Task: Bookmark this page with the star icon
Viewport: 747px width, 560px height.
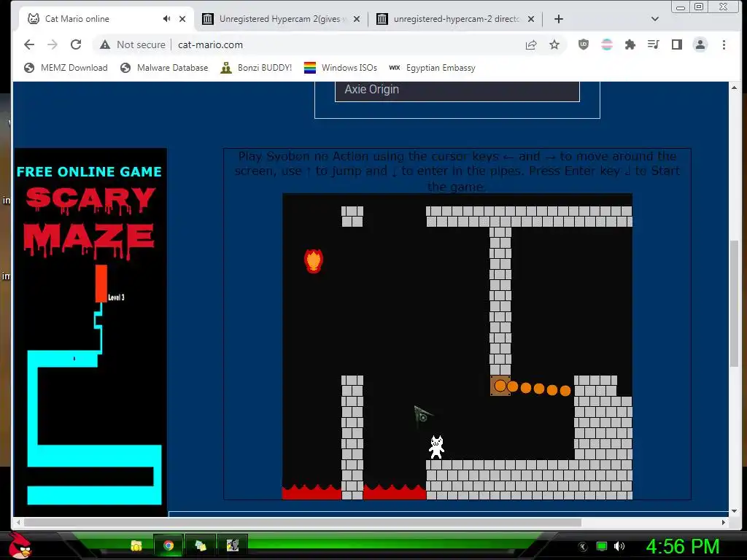Action: coord(554,44)
